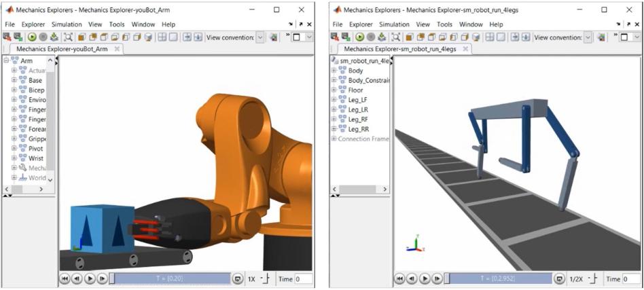Click Zoom to Fit icon in sm_robot_run_4legs toolbar
Image resolution: width=644 pixels, height=290 pixels.
[x=397, y=37]
